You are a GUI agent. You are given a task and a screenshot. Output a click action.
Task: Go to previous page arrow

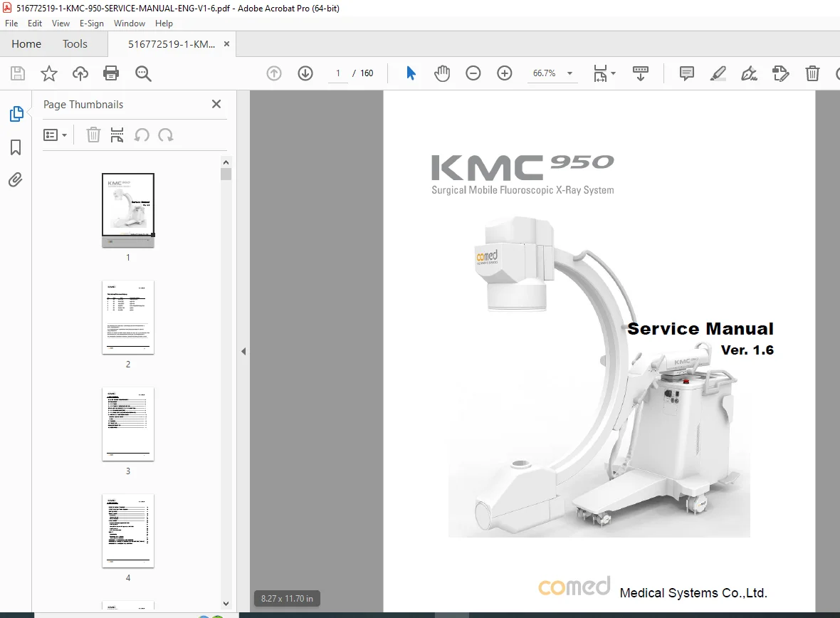point(274,73)
